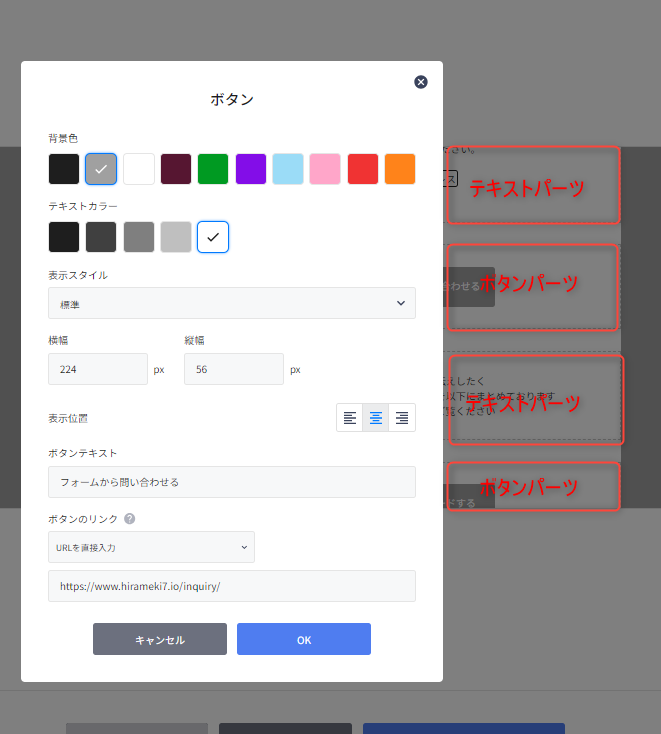661x734 pixels.
Task: Close the ボタン dialog with X icon
Action: click(x=421, y=82)
